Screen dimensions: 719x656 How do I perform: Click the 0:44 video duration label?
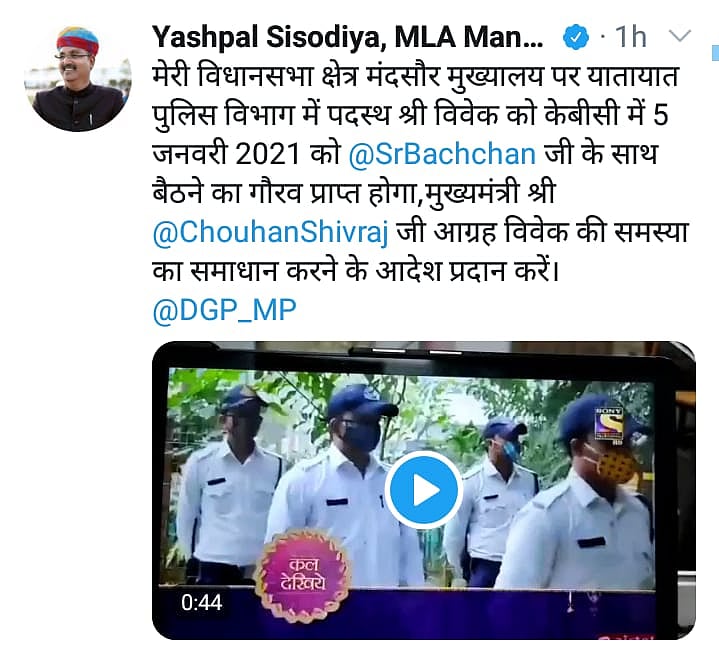[201, 602]
